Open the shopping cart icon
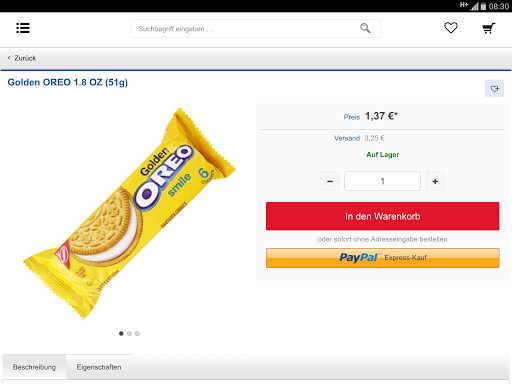The image size is (512, 384). (x=489, y=28)
